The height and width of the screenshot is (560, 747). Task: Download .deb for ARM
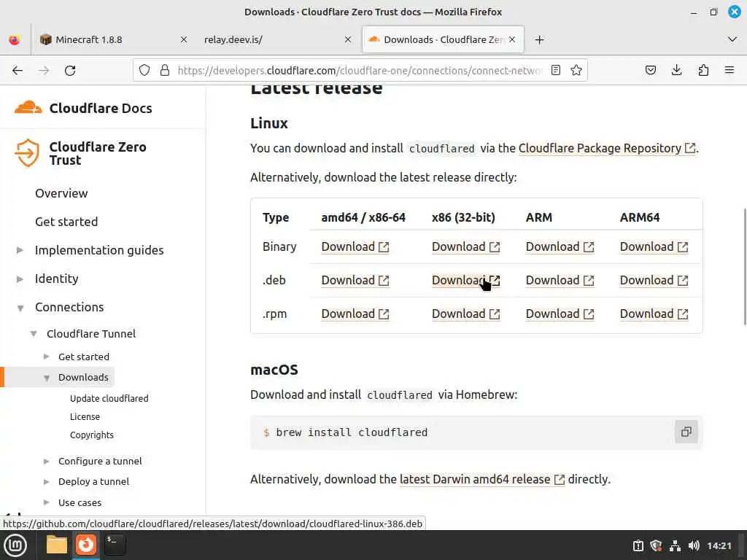pos(560,281)
